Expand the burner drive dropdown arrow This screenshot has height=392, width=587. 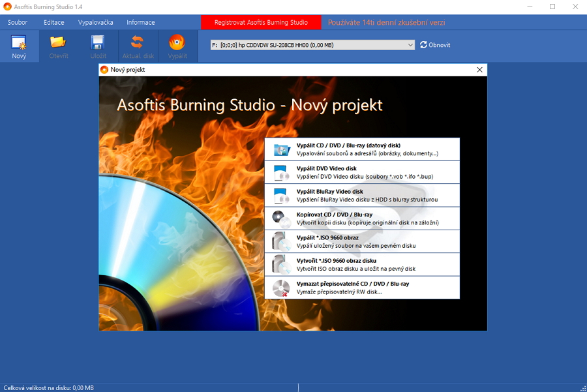410,45
